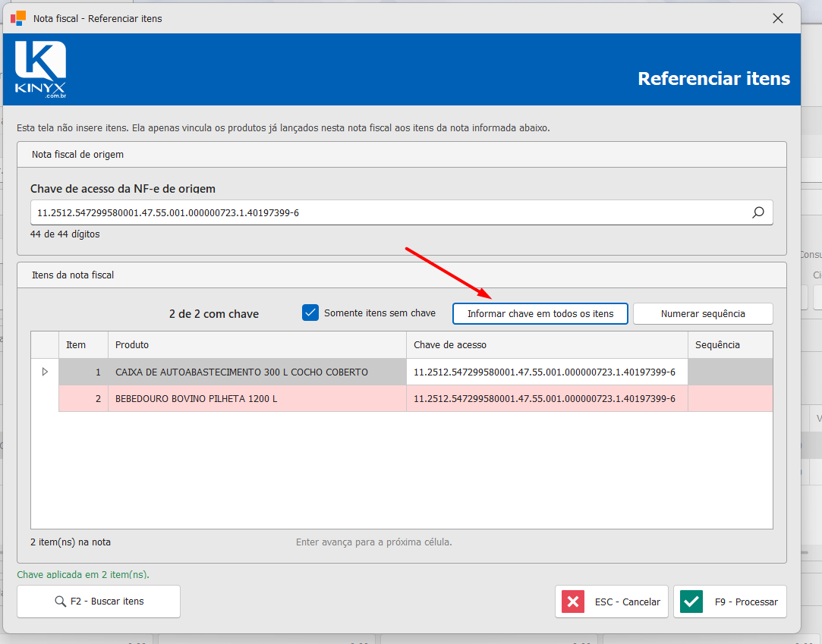Click the search magnifier in access key field

pos(758,212)
